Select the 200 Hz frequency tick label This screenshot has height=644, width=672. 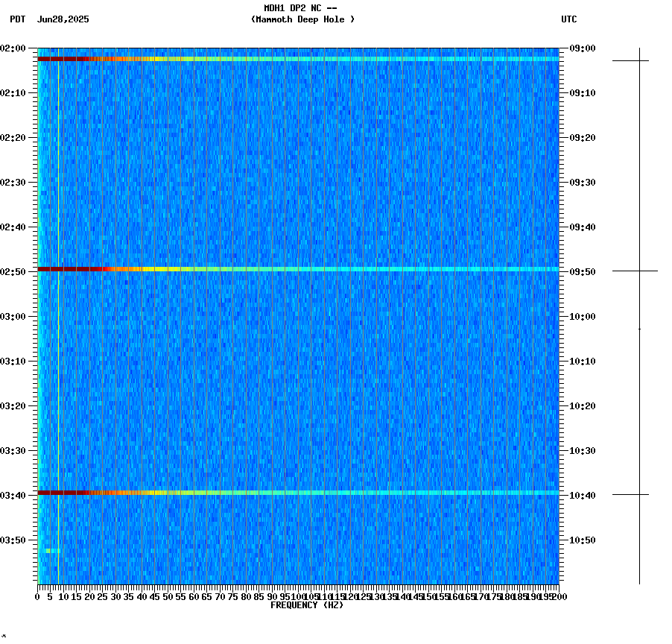tap(560, 596)
